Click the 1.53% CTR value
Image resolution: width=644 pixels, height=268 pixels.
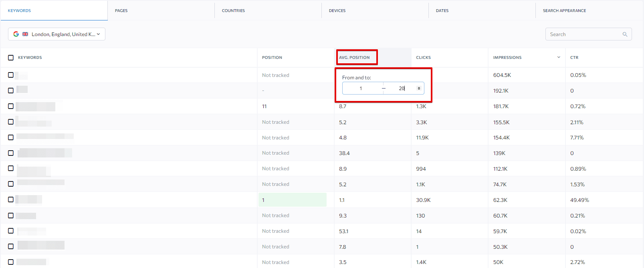pos(577,184)
